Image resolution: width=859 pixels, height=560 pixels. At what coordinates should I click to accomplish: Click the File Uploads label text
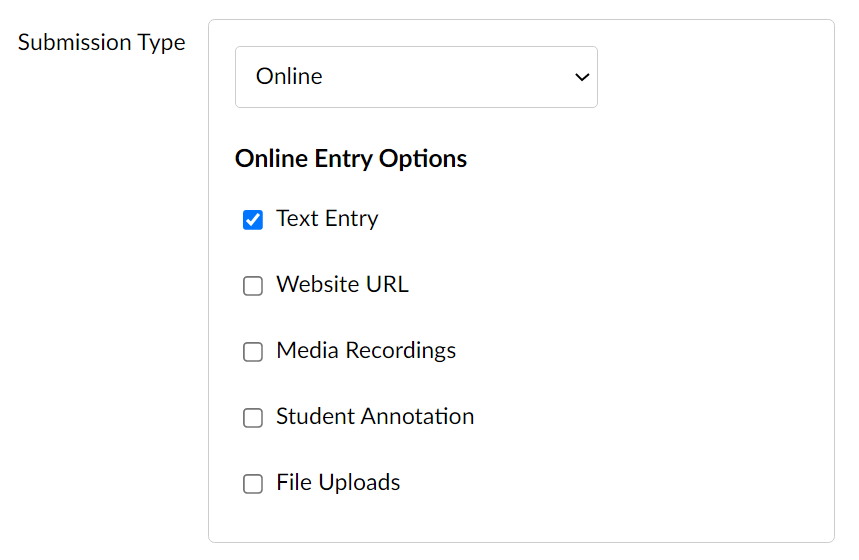pyautogui.click(x=338, y=483)
